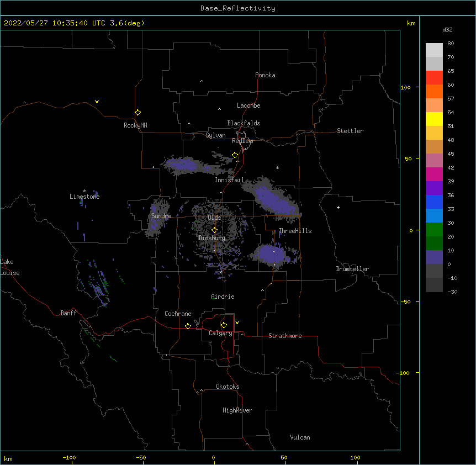Screen dimensions: 476x465
Task: Click the Strathmore city label
Action: click(285, 336)
